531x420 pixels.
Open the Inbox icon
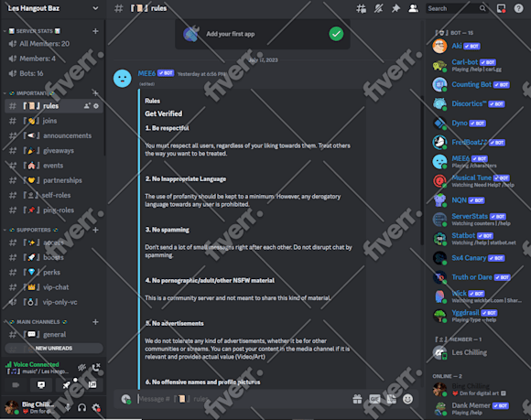501,8
